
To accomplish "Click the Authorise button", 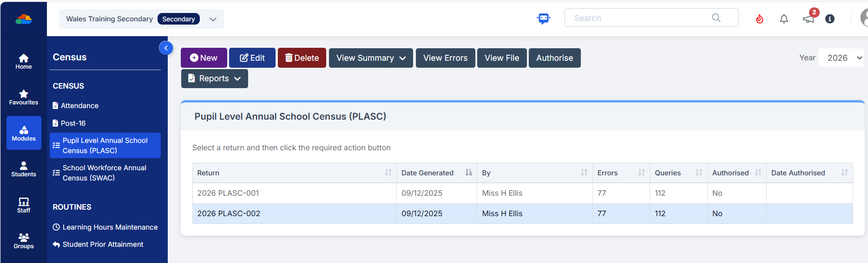I will point(554,58).
